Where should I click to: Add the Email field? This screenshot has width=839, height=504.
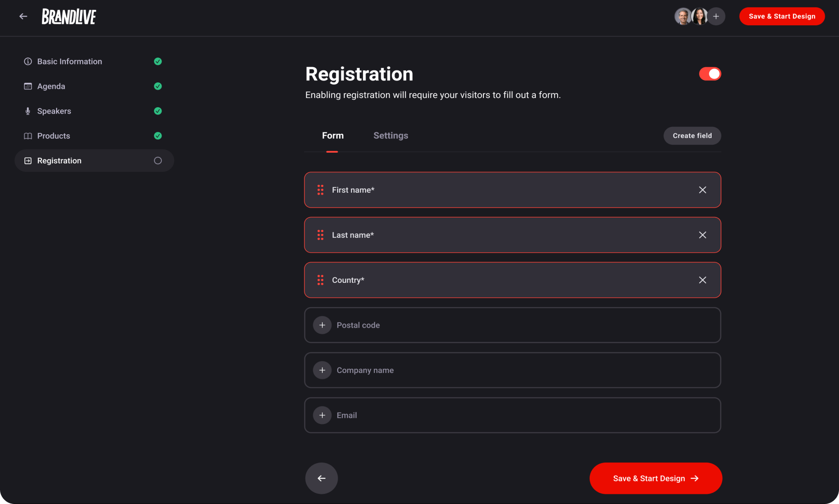(x=322, y=415)
